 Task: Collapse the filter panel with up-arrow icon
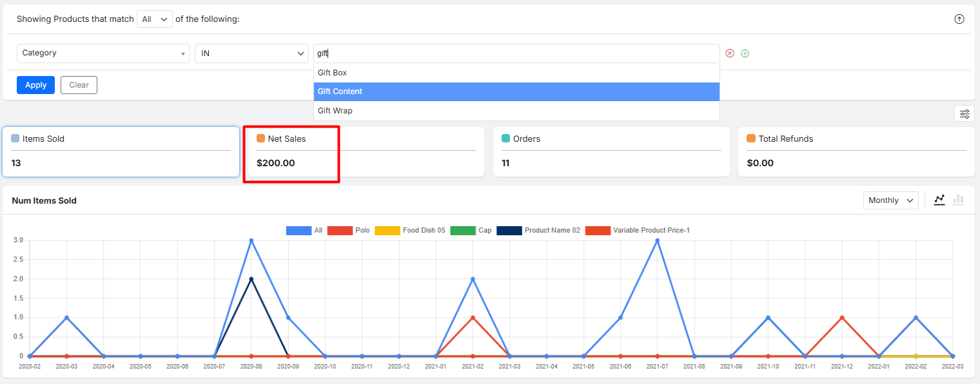(x=959, y=19)
